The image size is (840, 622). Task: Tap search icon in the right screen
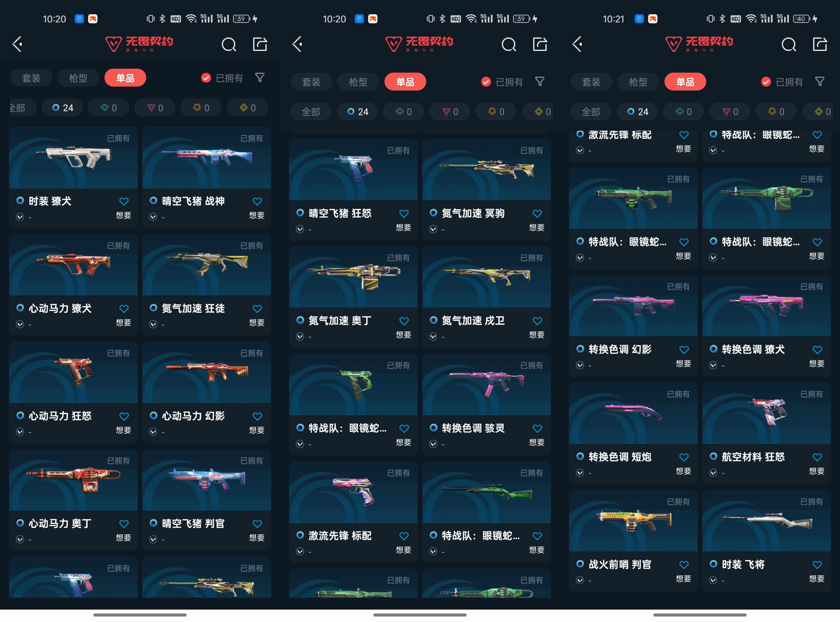(x=788, y=44)
